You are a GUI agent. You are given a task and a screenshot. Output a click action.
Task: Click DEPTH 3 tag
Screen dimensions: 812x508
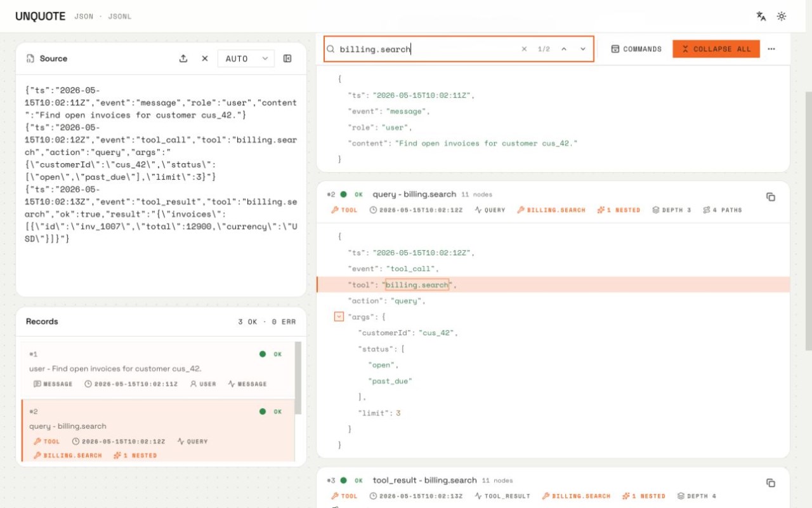tap(672, 210)
